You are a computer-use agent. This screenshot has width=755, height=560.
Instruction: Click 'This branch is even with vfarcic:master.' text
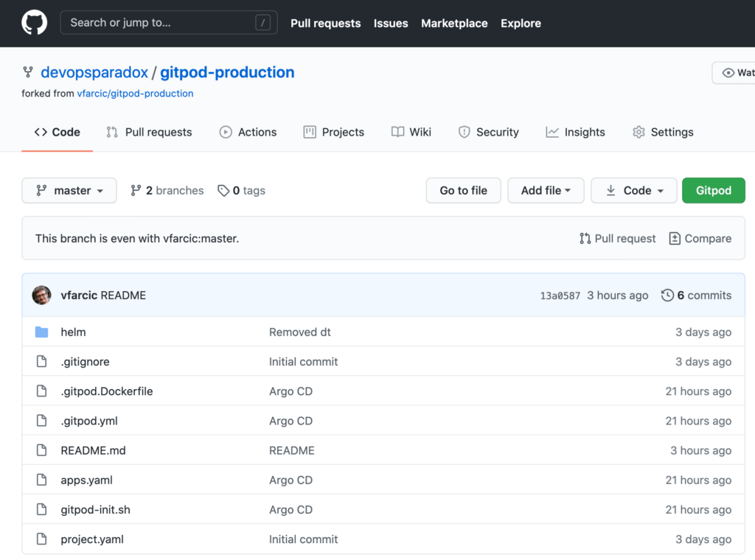pos(137,239)
